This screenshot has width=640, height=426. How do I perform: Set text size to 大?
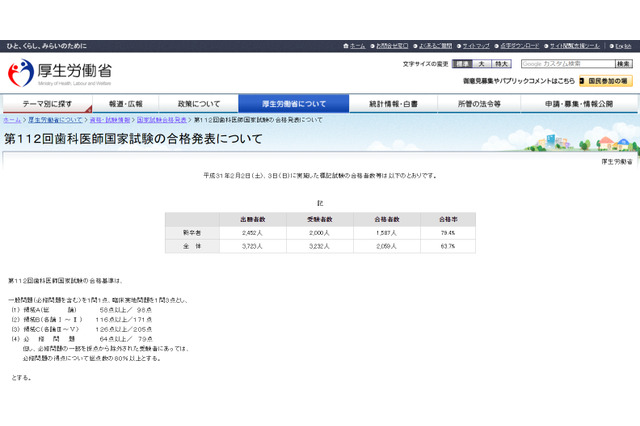pyautogui.click(x=482, y=64)
